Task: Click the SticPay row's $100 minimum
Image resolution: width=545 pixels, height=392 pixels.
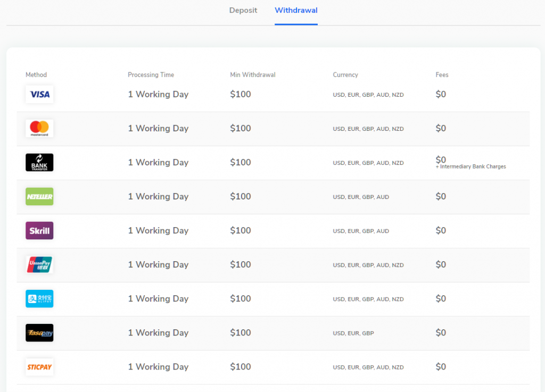Action: pyautogui.click(x=241, y=366)
